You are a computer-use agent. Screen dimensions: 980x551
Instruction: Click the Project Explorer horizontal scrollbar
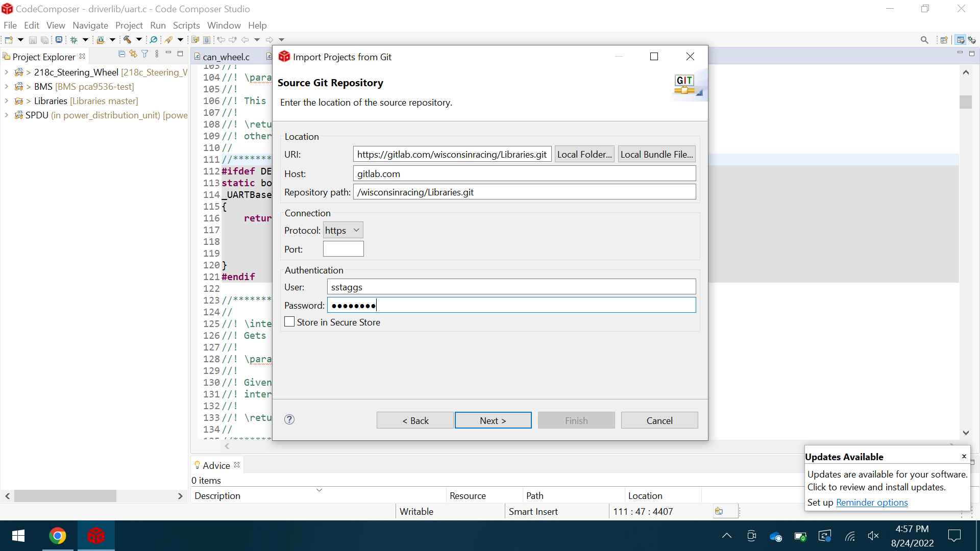65,496
